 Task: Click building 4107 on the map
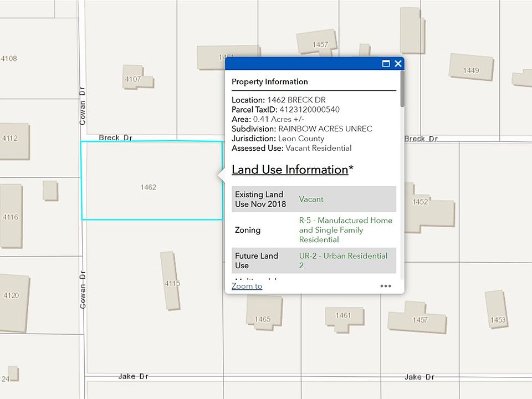(138, 78)
